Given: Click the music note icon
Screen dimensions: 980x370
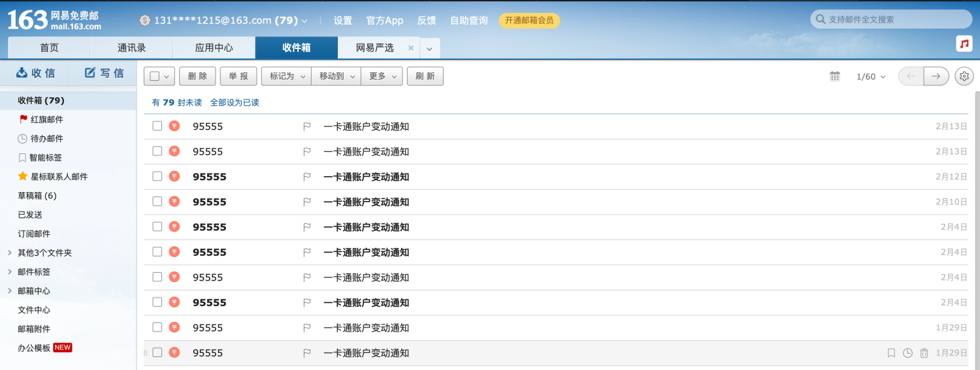Looking at the screenshot, I should (x=964, y=44).
